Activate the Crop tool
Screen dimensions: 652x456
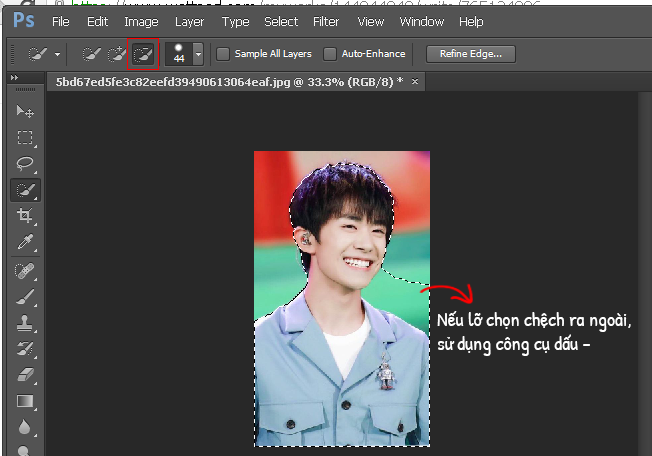click(x=25, y=216)
